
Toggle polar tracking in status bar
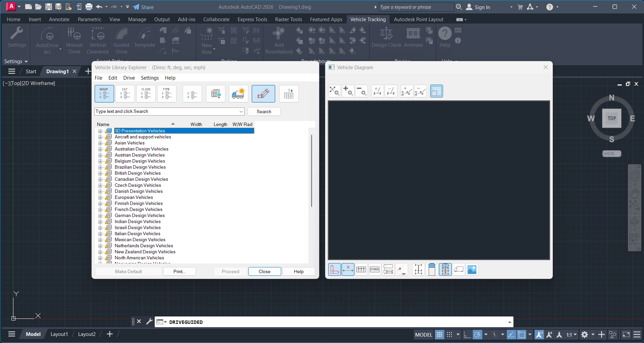click(x=477, y=335)
